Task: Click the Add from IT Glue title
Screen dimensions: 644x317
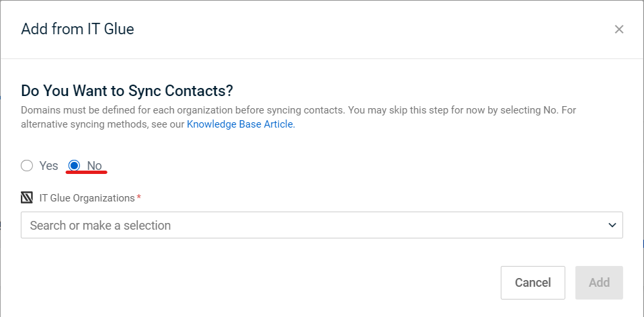Action: (77, 29)
